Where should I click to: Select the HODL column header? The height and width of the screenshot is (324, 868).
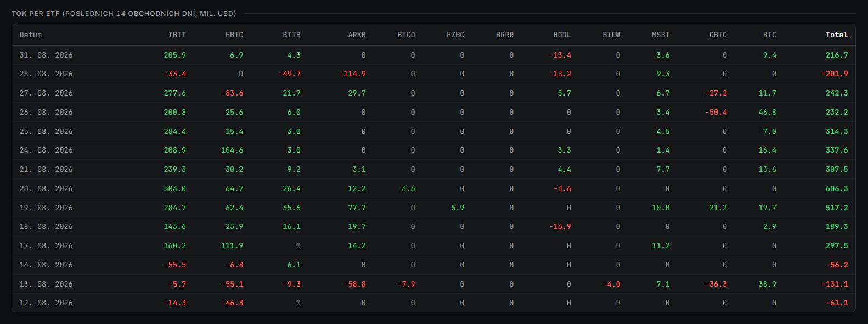[562, 35]
